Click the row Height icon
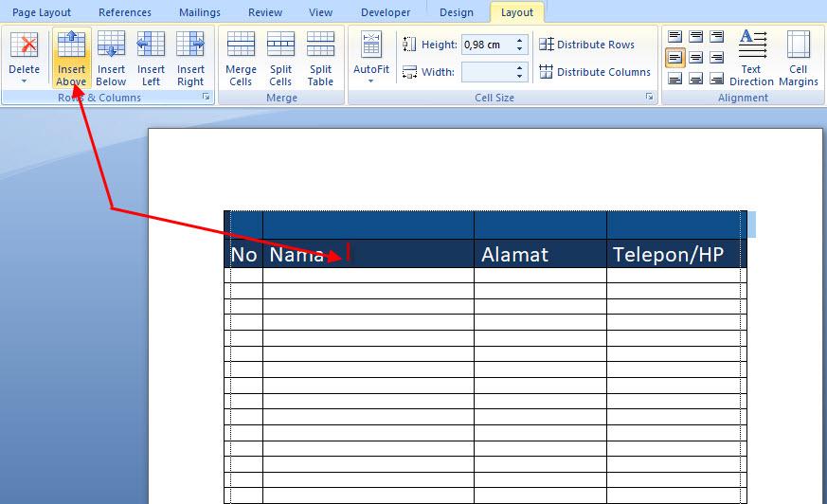 pos(409,45)
